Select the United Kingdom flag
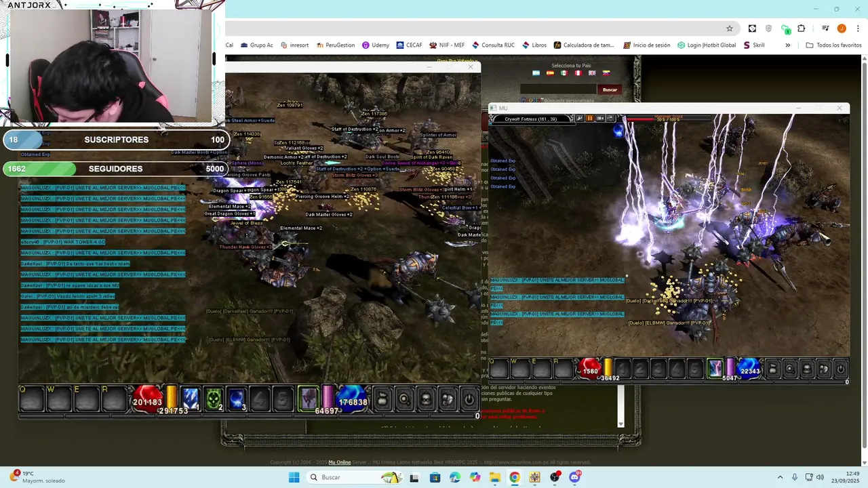 [592, 73]
